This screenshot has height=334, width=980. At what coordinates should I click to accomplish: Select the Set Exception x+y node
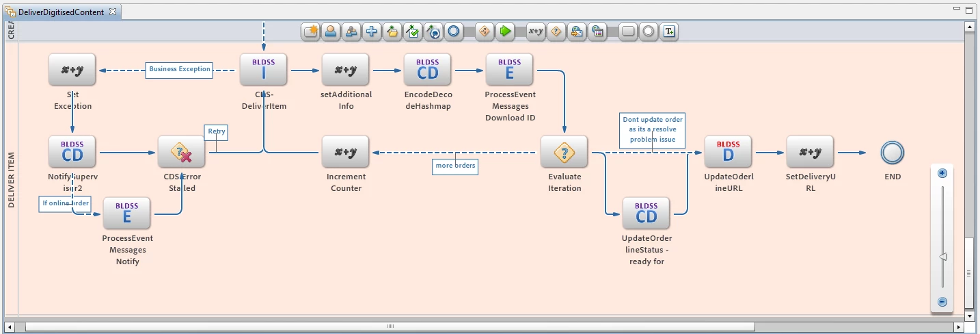[72, 70]
